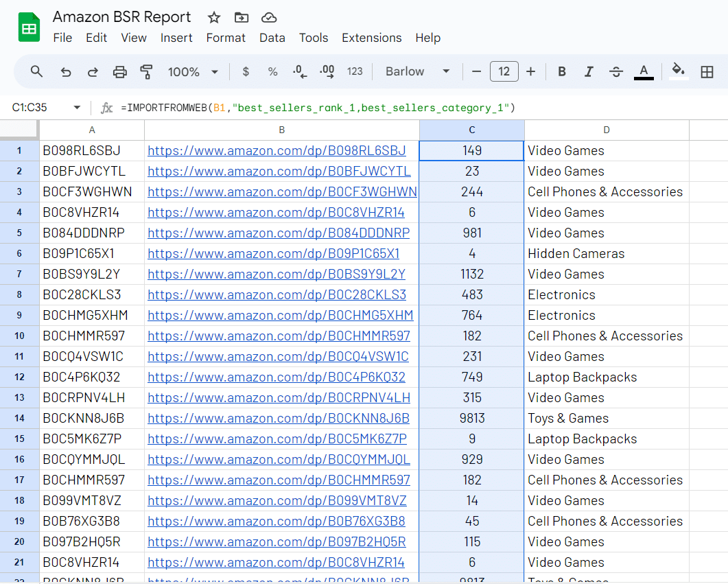Click the redo arrow icon

pyautogui.click(x=93, y=71)
